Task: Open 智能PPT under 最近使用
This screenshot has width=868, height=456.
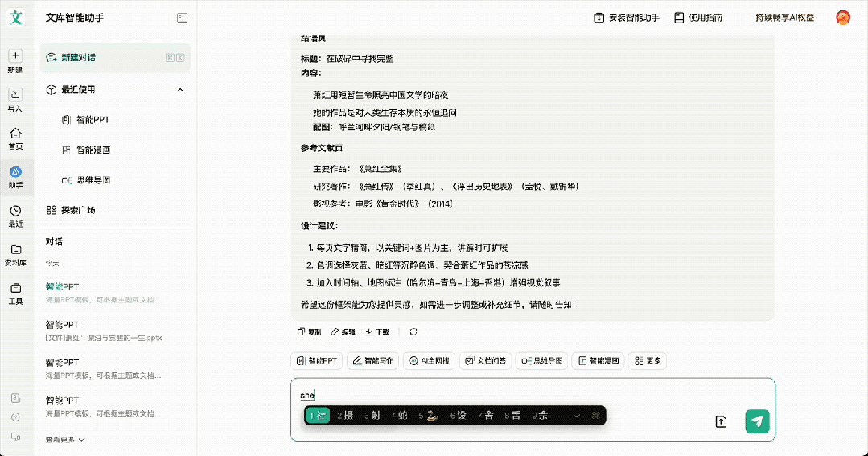Action: (x=86, y=120)
